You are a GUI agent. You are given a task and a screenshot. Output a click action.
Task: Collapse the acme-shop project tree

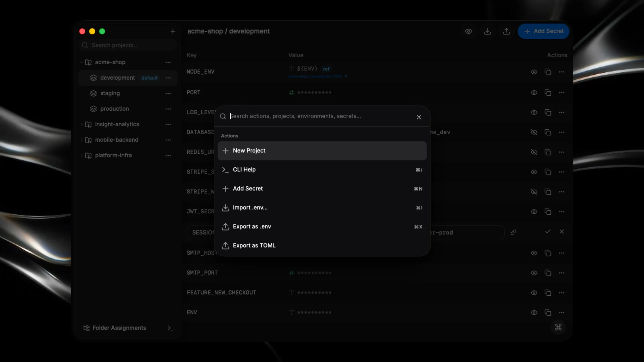[x=82, y=62]
